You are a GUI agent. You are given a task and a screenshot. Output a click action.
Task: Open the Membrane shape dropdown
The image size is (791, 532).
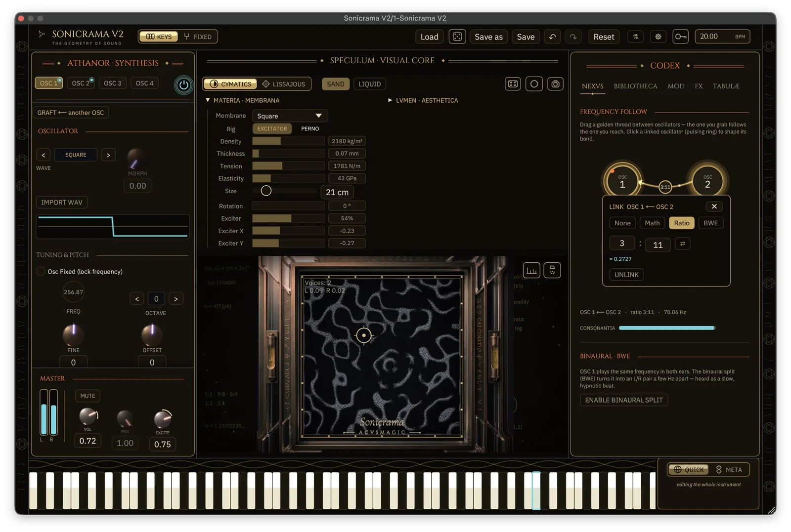tap(290, 116)
